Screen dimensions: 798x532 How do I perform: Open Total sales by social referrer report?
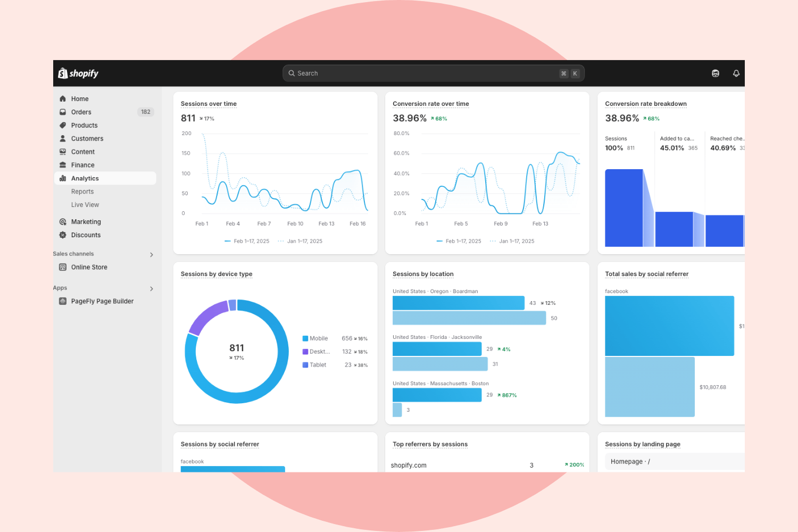(647, 274)
